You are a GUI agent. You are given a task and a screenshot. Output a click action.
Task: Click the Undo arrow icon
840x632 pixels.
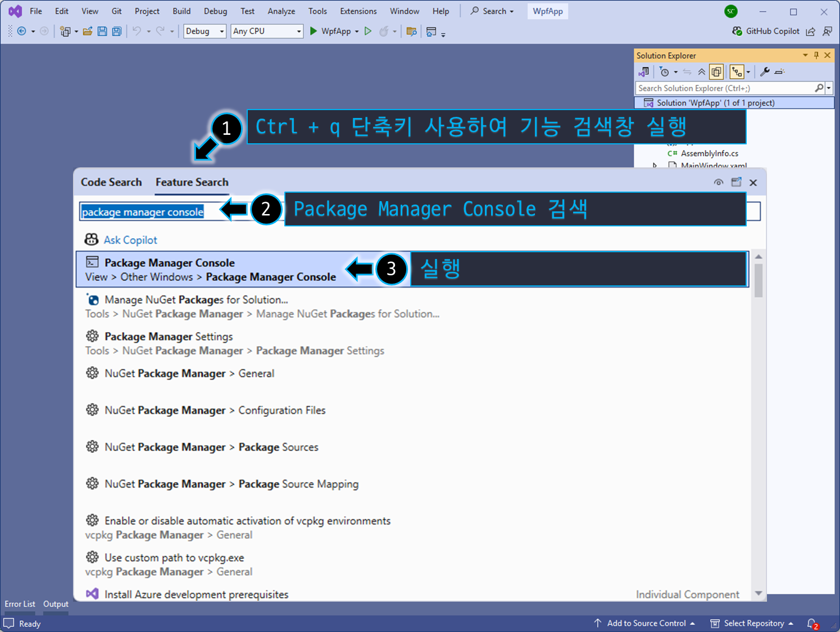click(137, 31)
